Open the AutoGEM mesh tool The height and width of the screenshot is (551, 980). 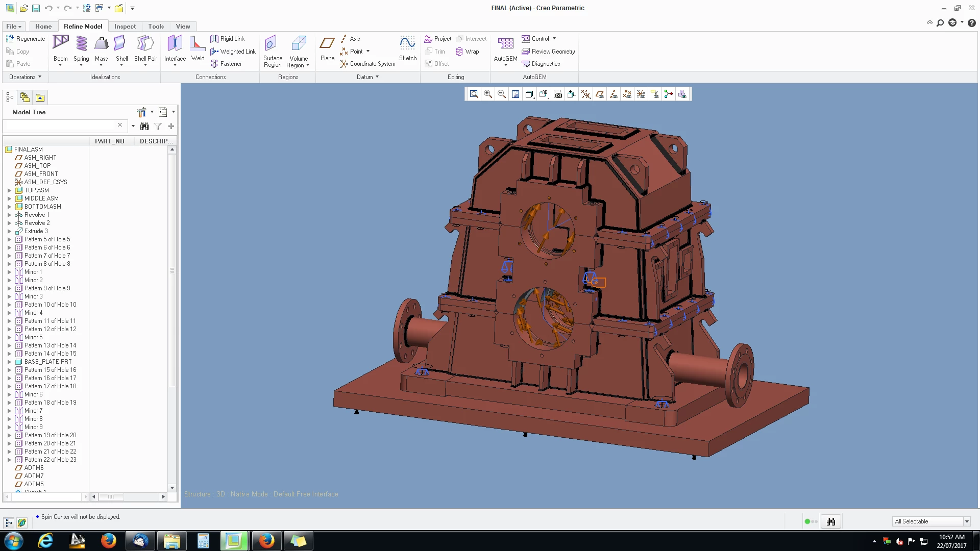pyautogui.click(x=505, y=48)
